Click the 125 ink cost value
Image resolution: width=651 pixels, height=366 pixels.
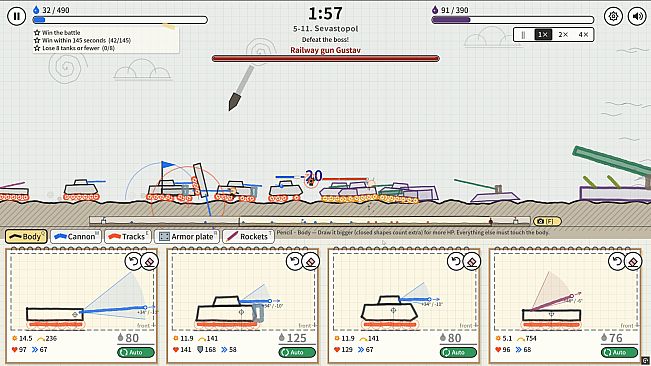click(x=296, y=338)
